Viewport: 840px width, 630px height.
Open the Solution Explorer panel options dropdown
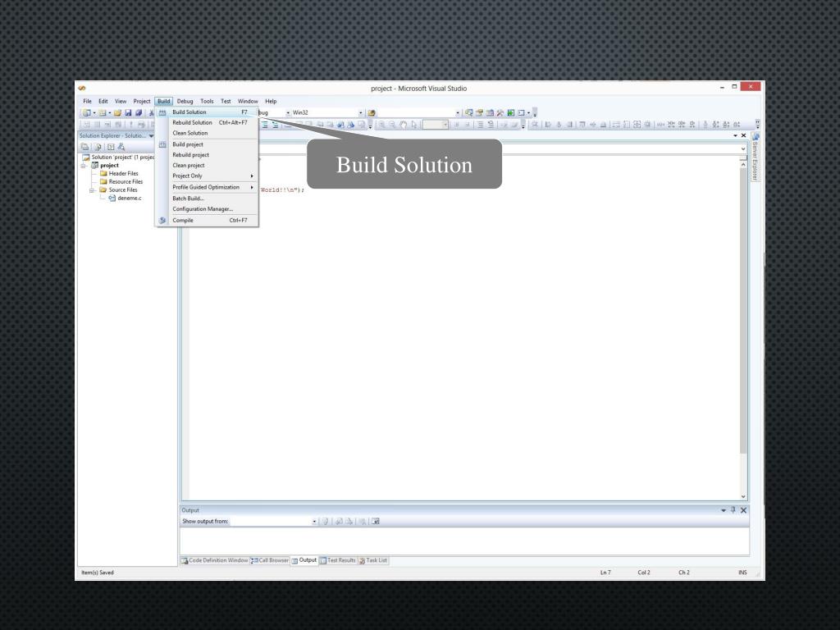151,136
